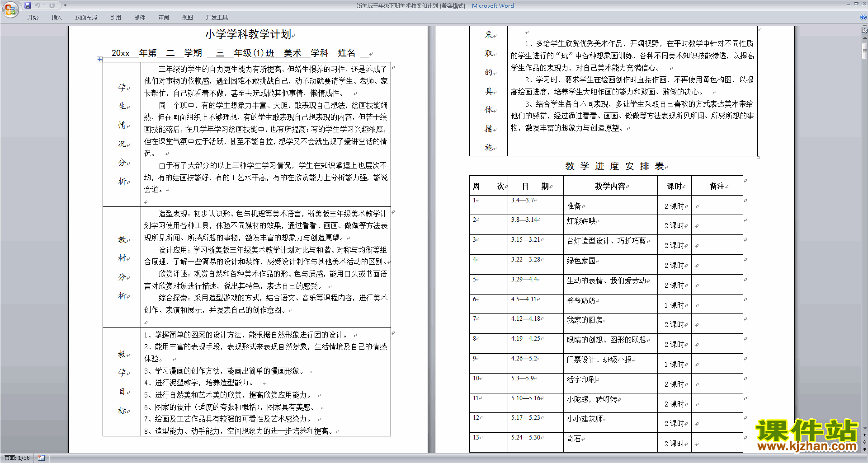Expand Customize Quick Access Toolbar dropdown
Image resolution: width=868 pixels, height=463 pixels.
pyautogui.click(x=65, y=5)
